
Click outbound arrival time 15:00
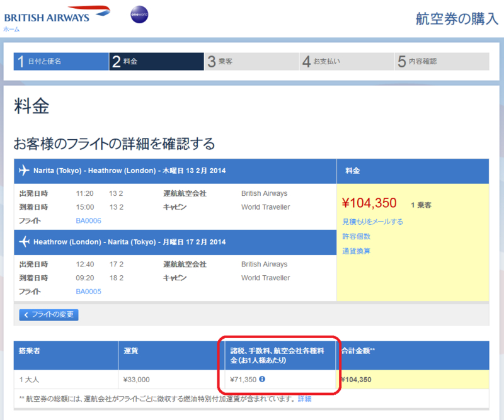[x=85, y=207]
